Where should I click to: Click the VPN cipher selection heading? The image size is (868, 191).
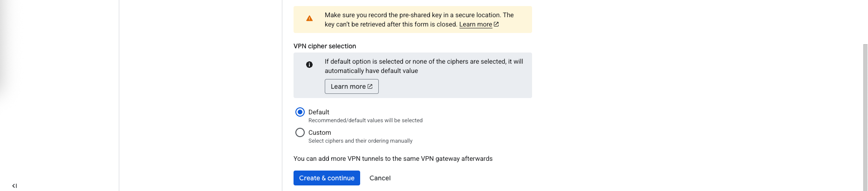tap(325, 46)
